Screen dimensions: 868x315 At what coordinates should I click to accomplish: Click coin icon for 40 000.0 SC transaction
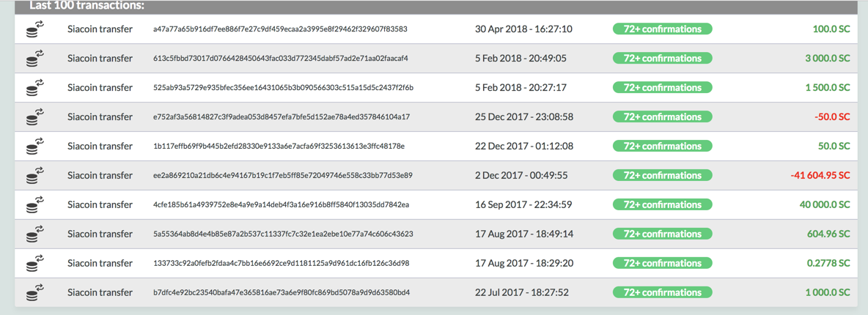point(34,205)
